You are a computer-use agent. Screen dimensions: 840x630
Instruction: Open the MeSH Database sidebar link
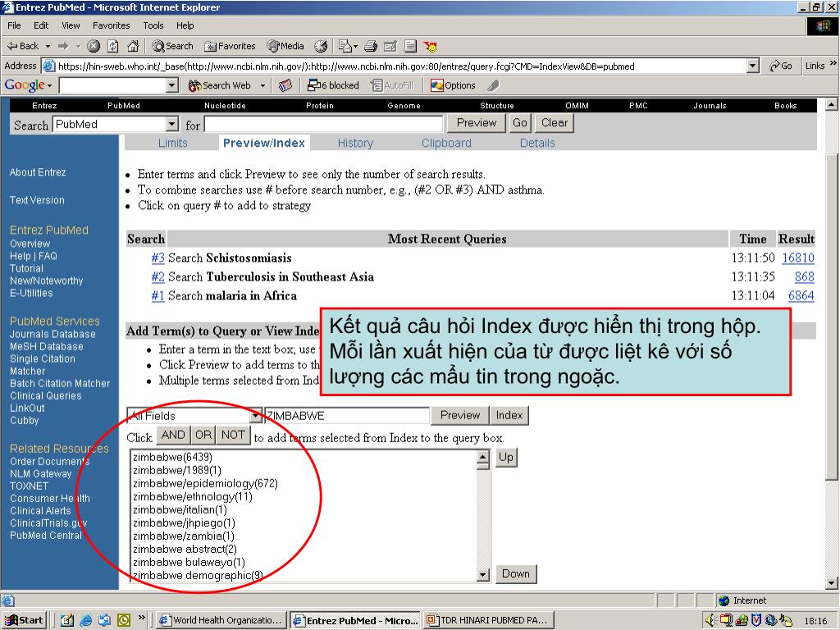pos(47,346)
